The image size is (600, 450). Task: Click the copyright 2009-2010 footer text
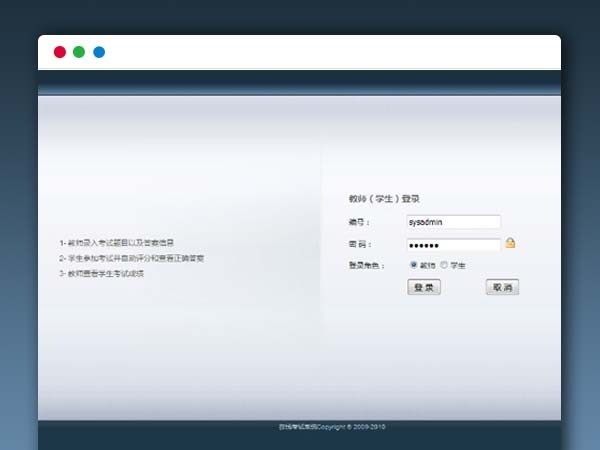point(331,427)
